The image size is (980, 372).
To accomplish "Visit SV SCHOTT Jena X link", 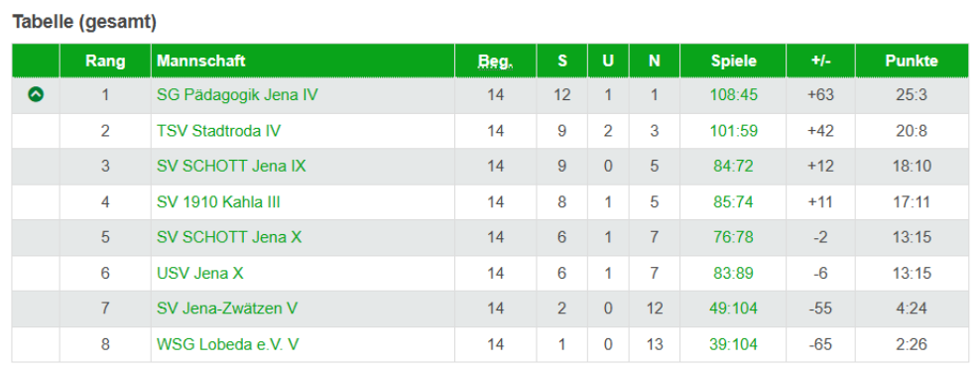I will (x=229, y=237).
